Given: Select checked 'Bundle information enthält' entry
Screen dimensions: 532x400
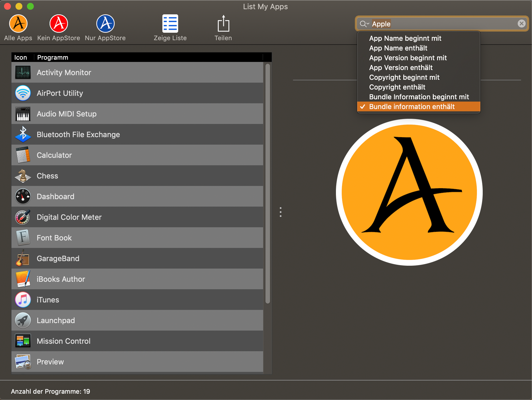Looking at the screenshot, I should [x=418, y=107].
